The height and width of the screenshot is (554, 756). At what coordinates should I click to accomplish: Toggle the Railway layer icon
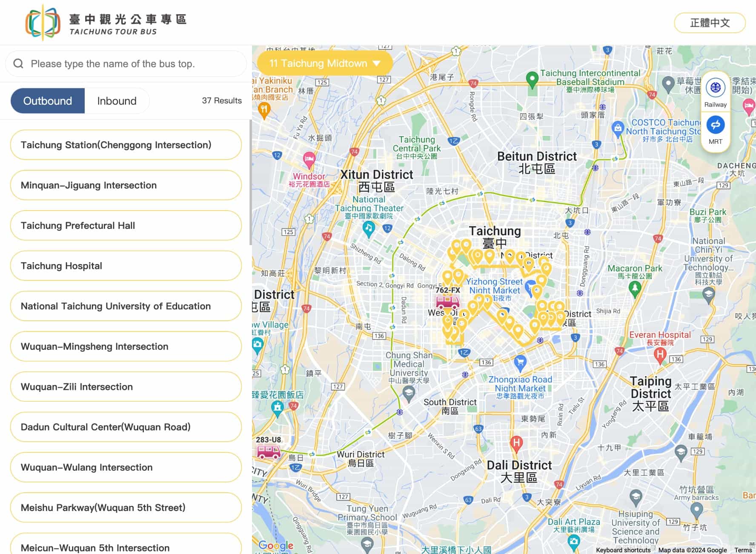point(716,88)
